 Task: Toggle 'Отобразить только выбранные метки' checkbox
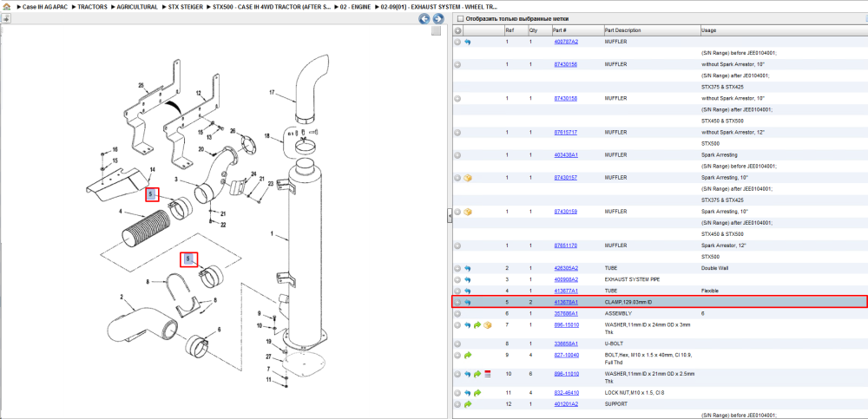459,19
